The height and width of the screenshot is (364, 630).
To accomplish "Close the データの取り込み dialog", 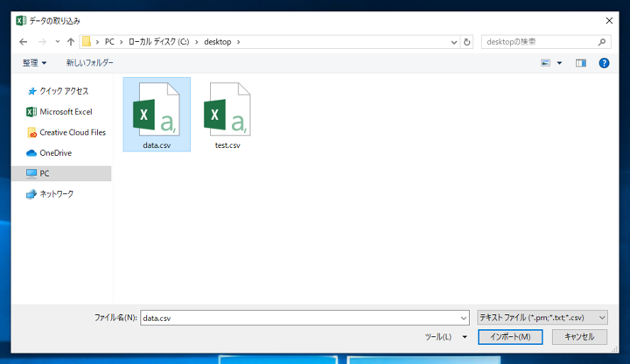I will (x=609, y=20).
